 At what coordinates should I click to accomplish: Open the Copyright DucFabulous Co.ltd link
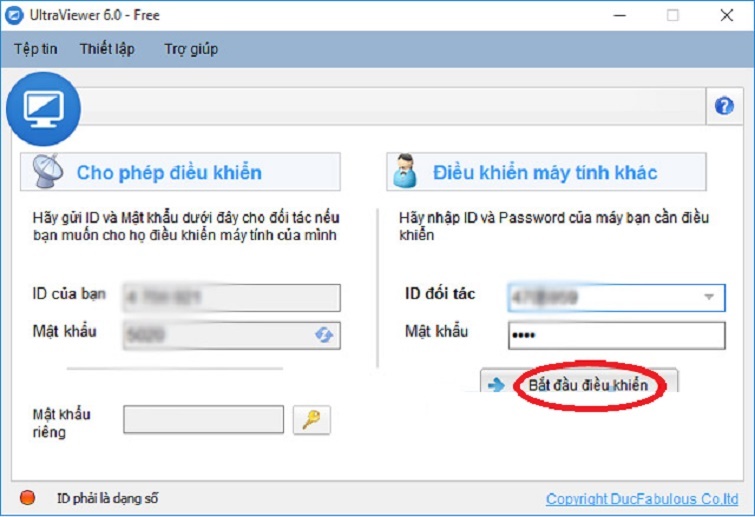point(643,499)
